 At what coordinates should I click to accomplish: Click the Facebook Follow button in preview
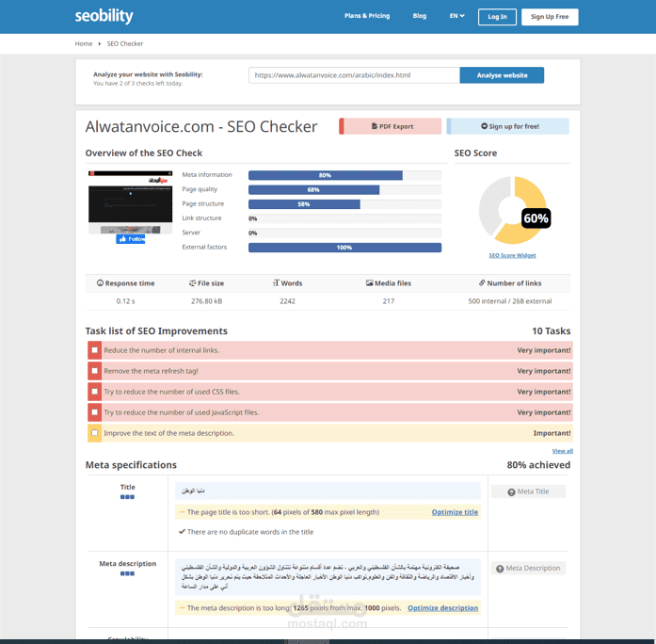tap(131, 239)
